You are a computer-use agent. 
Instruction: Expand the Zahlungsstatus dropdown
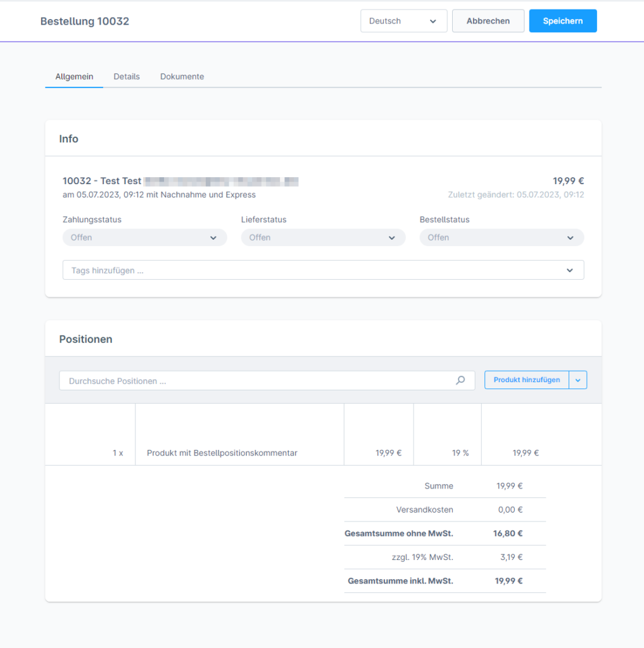point(144,237)
